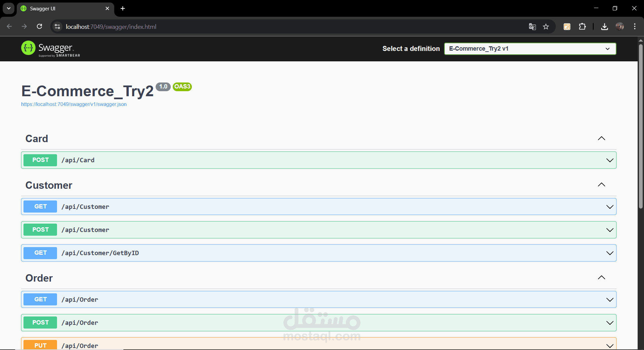This screenshot has height=350, width=644.
Task: Click the GET button for /api/Customer/GetByID
Action: tap(40, 253)
